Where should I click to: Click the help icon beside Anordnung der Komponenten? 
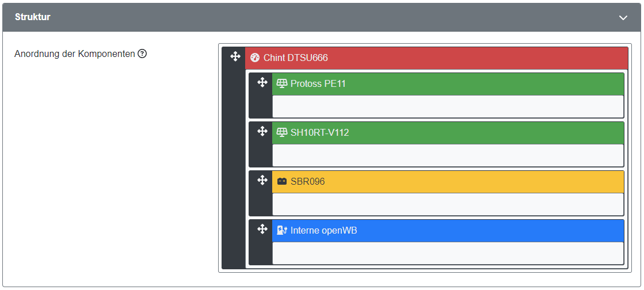pos(142,54)
